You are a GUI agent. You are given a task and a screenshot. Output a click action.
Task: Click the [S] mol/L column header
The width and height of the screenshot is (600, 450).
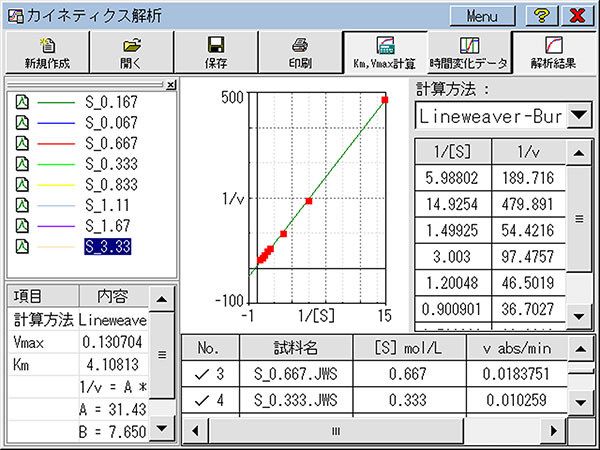[x=408, y=348]
